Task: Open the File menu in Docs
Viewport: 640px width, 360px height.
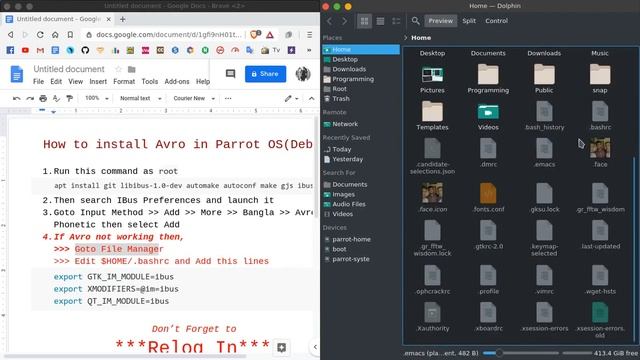Action: [x=38, y=82]
